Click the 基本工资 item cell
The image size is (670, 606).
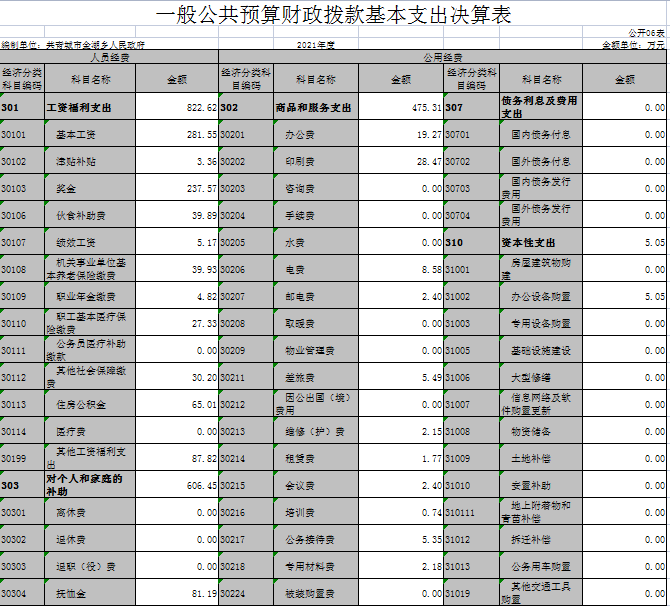pyautogui.click(x=90, y=134)
